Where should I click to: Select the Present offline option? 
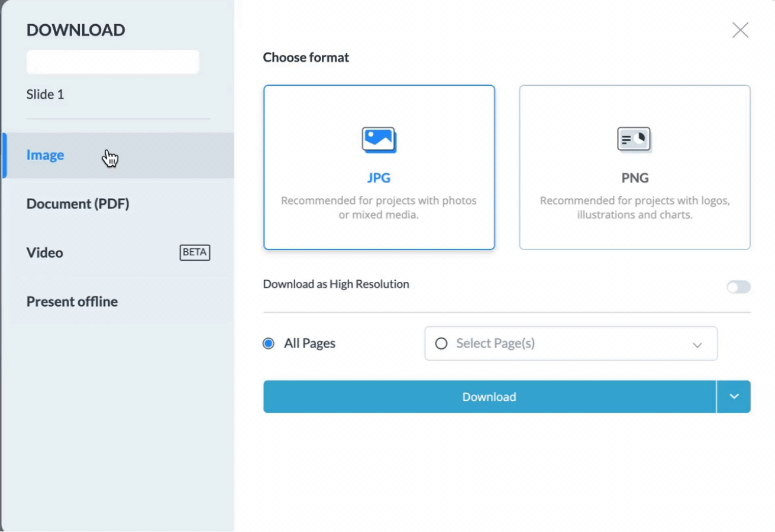point(72,301)
